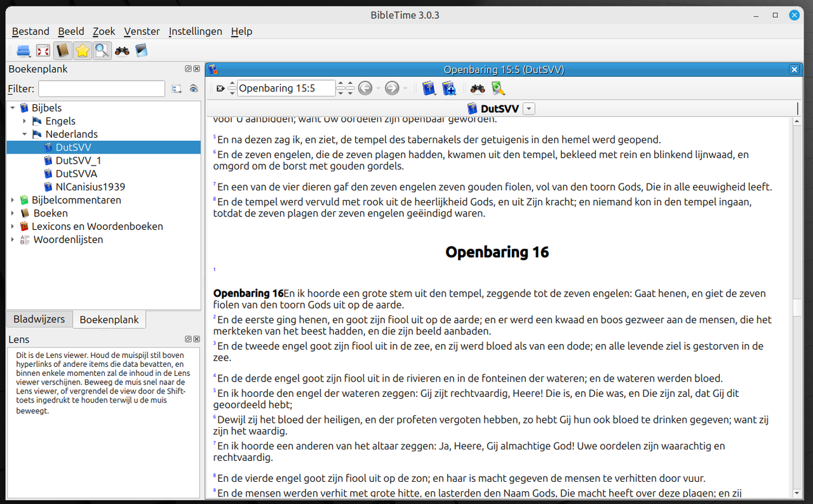The height and width of the screenshot is (504, 813).
Task: Toggle the Bookshelf panel book icon
Action: click(64, 50)
